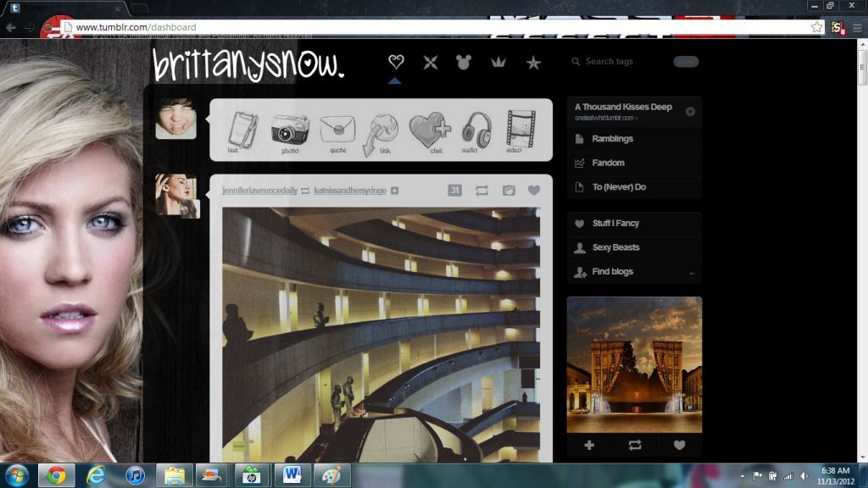The image size is (868, 488).
Task: Open Internet Explorer from taskbar
Action: (x=96, y=475)
